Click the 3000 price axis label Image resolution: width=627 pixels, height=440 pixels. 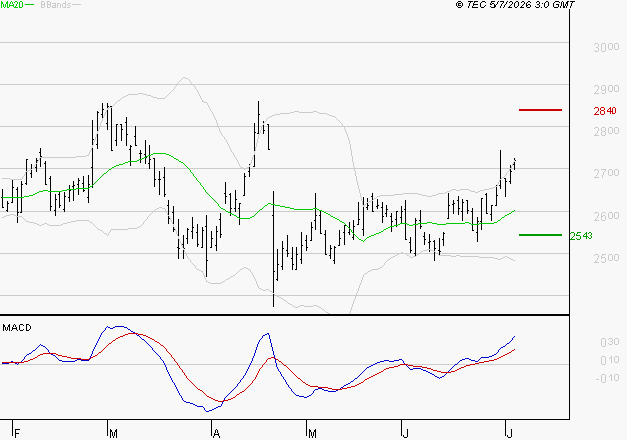click(x=606, y=47)
